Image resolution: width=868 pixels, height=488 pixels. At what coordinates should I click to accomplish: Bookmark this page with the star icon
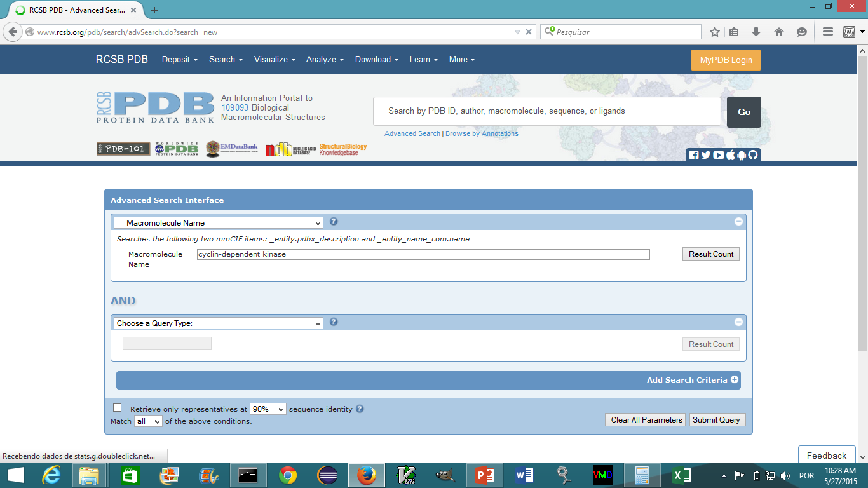[x=715, y=32]
